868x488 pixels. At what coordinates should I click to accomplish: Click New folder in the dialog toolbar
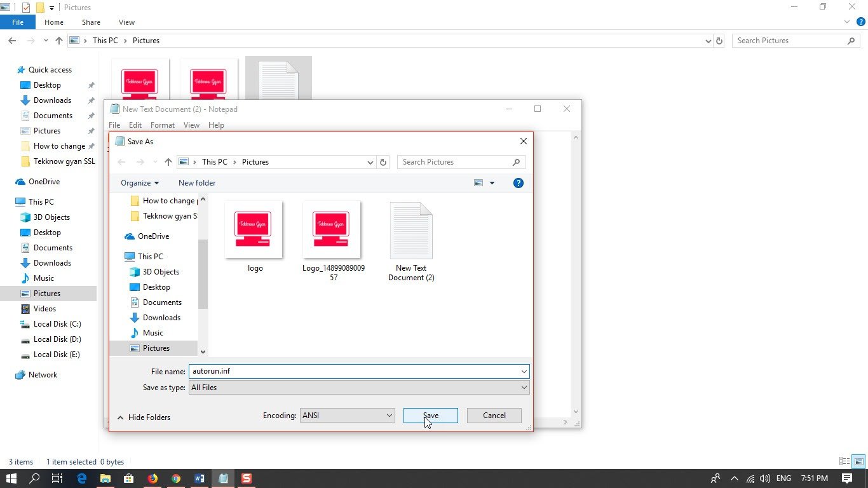pos(197,183)
